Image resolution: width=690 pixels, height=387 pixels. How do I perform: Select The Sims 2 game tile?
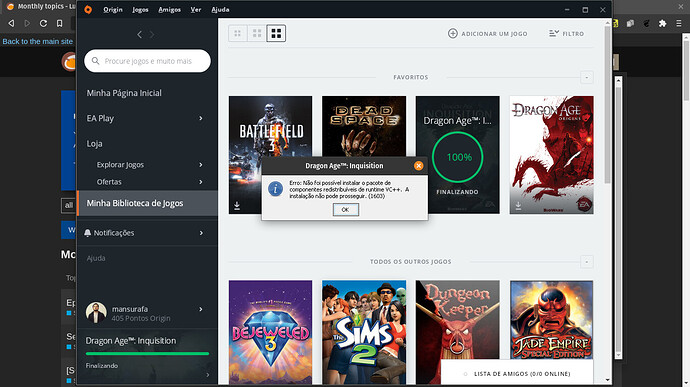coord(364,332)
